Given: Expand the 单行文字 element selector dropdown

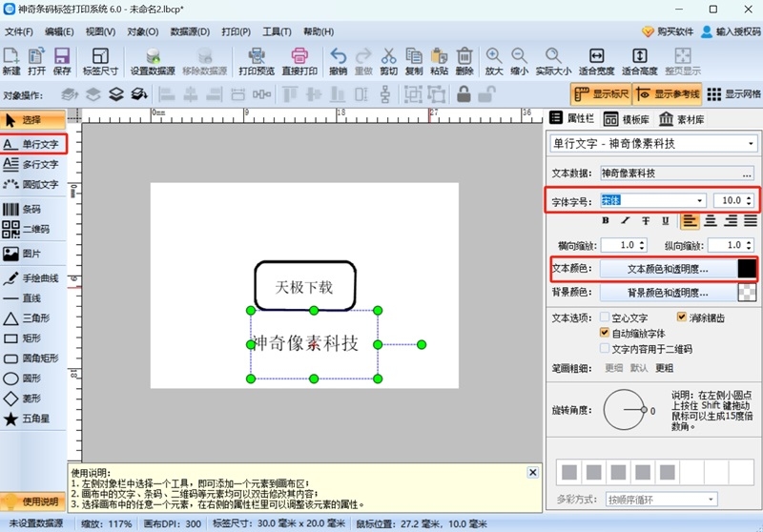Looking at the screenshot, I should click(x=752, y=144).
